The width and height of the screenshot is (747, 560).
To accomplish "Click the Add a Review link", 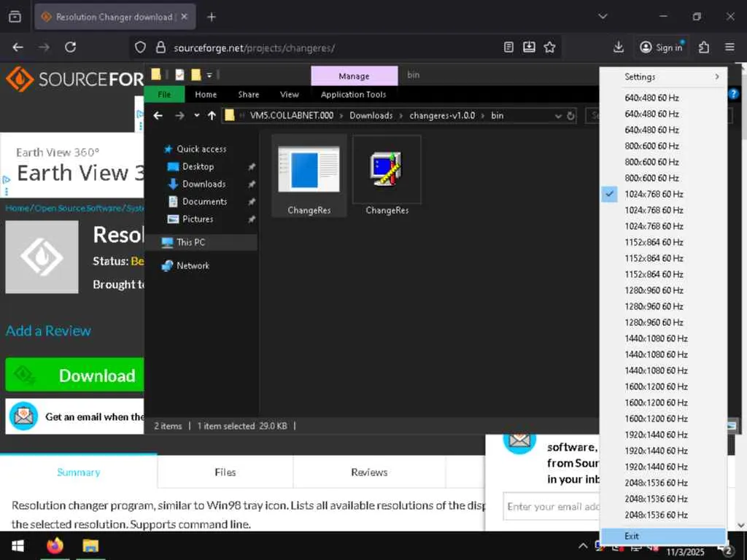I will [48, 330].
